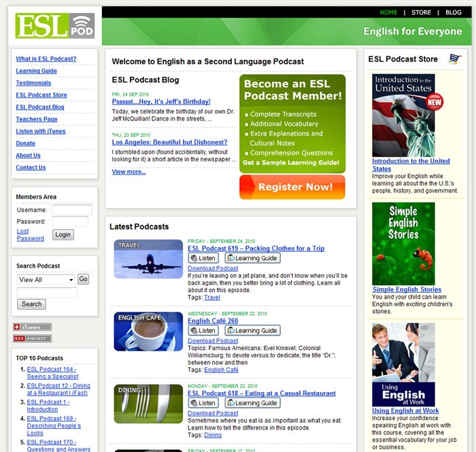Download Podcast for episode 619
Viewport: 476px width, 452px height.
coord(213,268)
